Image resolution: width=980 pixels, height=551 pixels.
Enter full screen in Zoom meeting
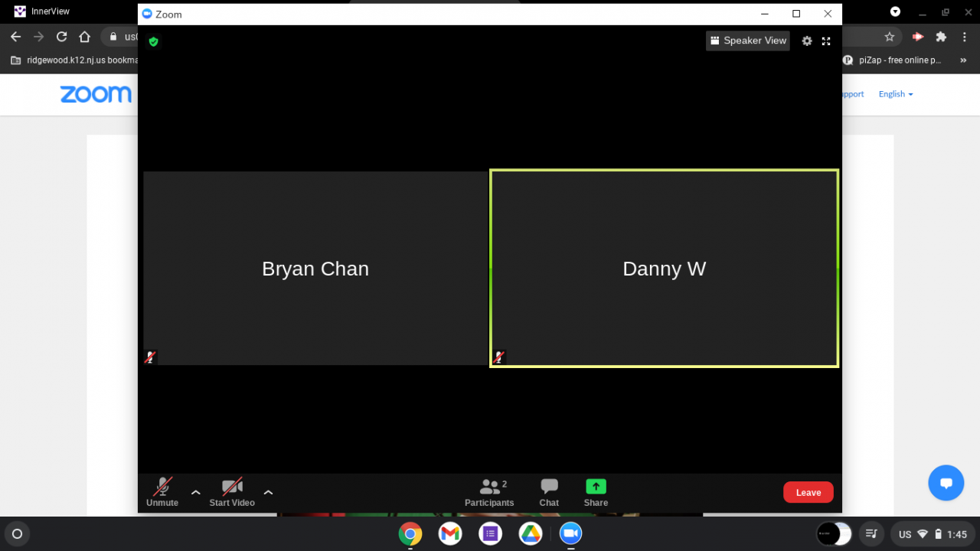pos(826,41)
